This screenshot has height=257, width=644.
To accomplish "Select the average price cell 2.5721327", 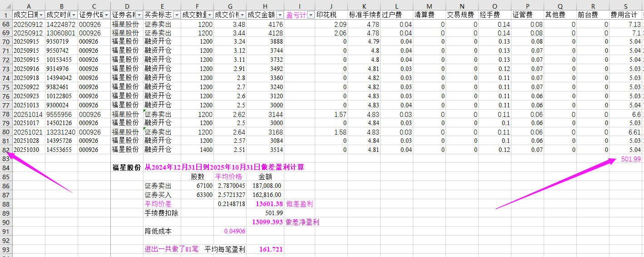I will click(230, 195).
